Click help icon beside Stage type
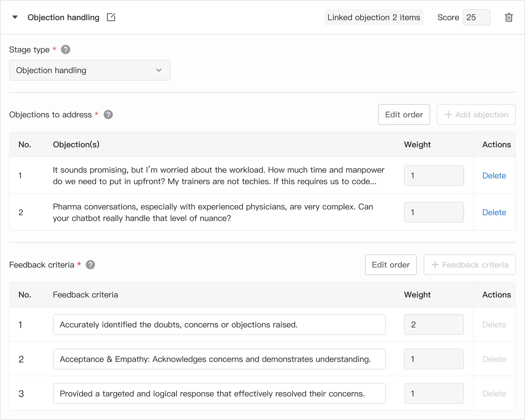525x420 pixels. (x=66, y=50)
